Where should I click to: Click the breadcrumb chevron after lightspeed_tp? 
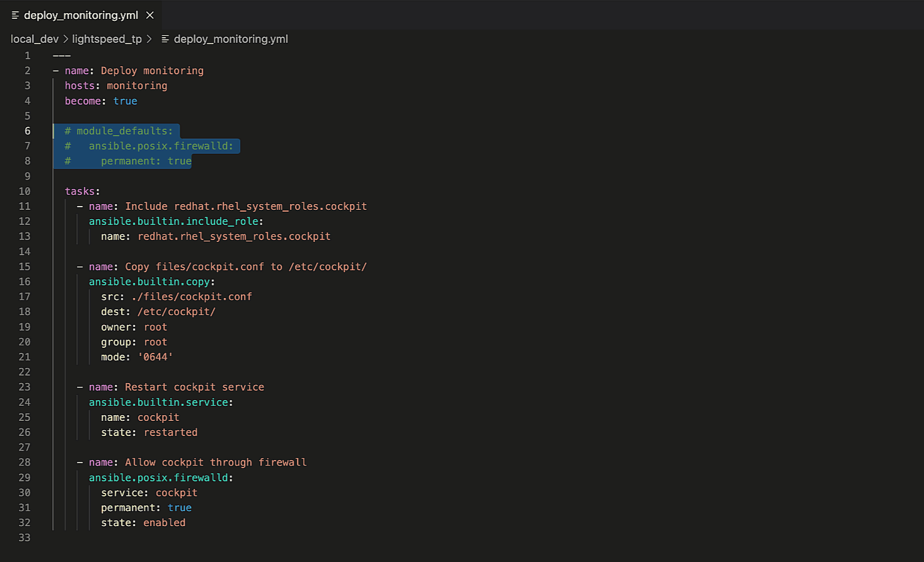(x=149, y=39)
